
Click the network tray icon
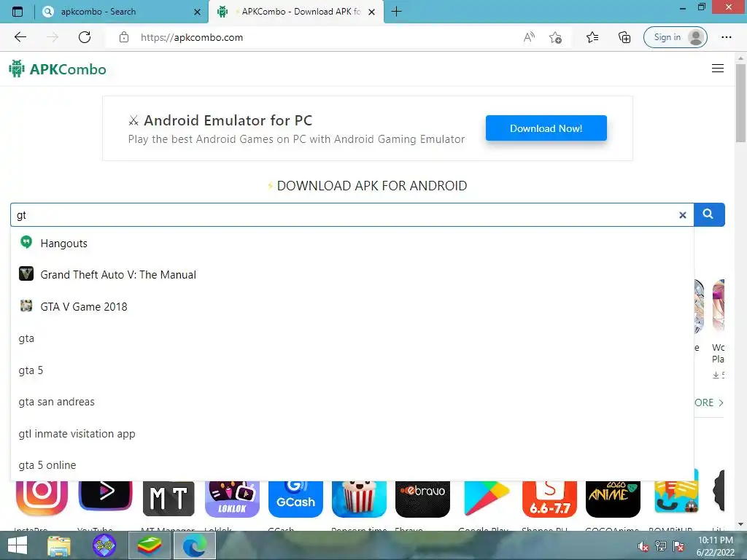coord(661,545)
